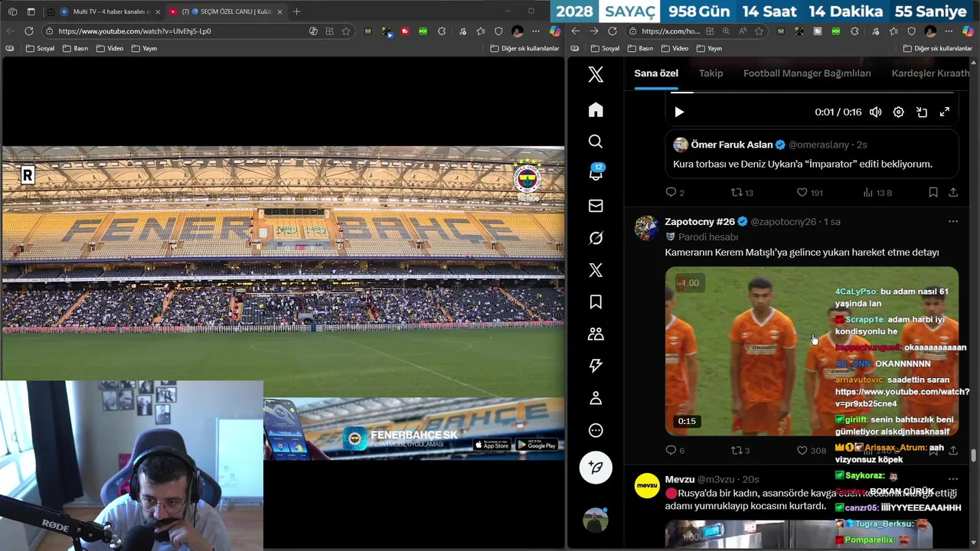This screenshot has height=551, width=980.
Task: Expand Basın favorites folder in X window
Action: pos(639,48)
